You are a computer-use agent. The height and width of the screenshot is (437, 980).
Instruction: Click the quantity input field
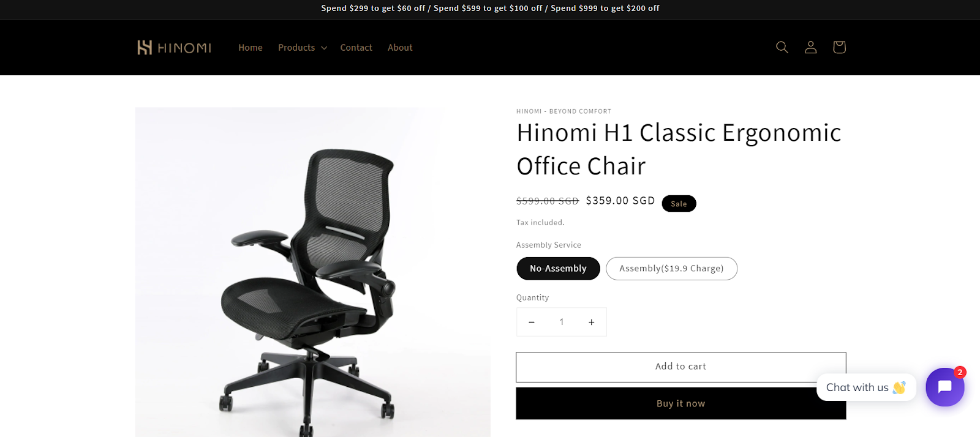562,322
